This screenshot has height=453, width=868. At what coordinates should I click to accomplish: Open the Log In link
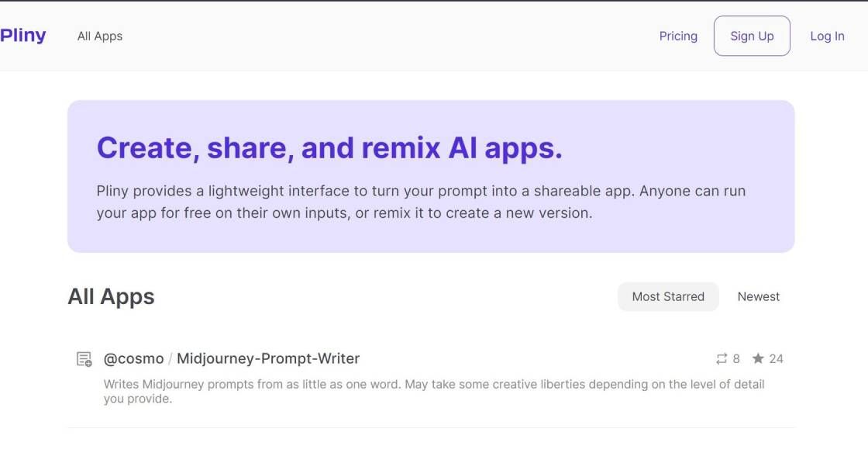point(827,36)
